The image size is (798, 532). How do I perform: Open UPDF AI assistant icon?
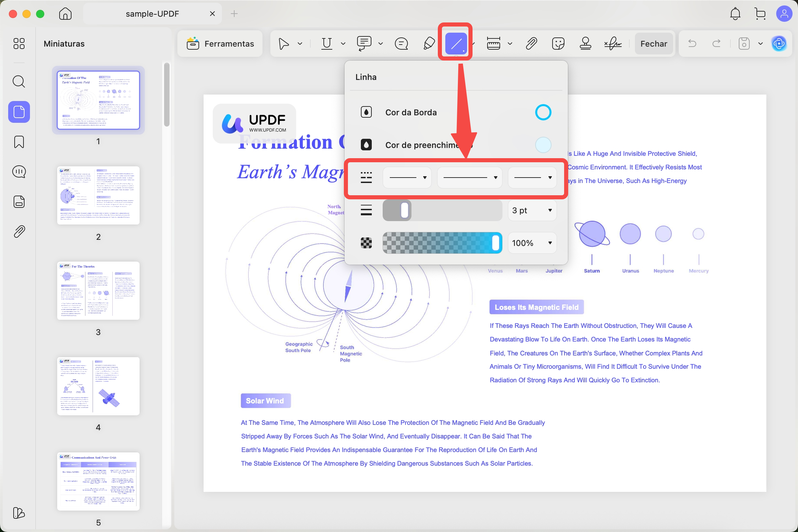(x=779, y=44)
